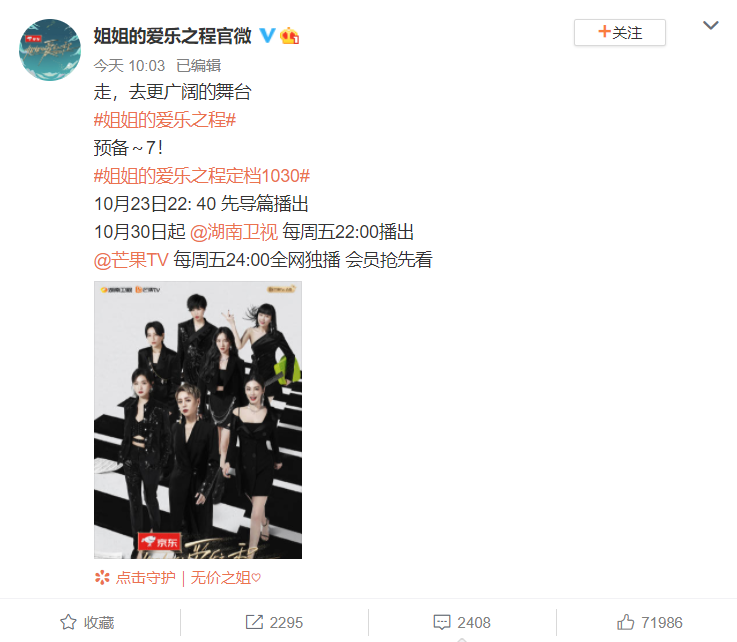
Task: Click the 收藏 favorites label
Action: pyautogui.click(x=99, y=622)
